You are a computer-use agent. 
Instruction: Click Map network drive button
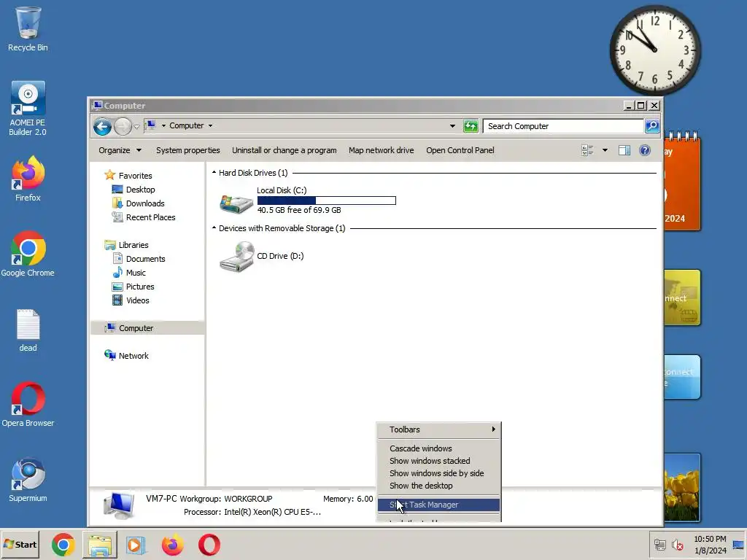pos(381,150)
